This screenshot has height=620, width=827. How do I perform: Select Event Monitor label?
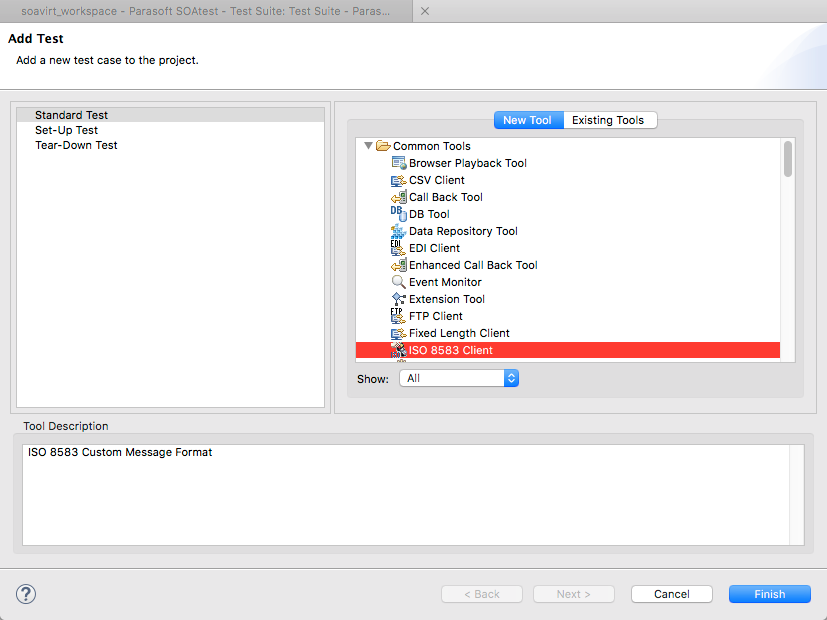(x=445, y=282)
